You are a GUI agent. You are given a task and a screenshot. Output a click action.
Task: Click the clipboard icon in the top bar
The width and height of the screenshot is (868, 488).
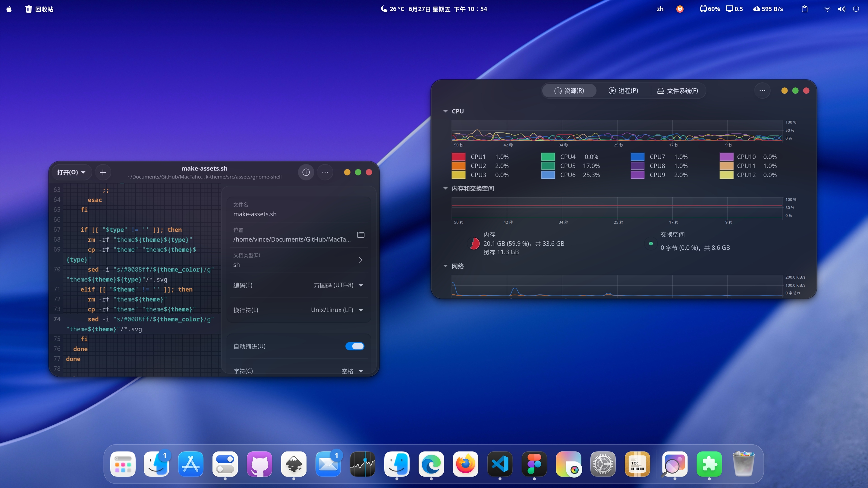805,9
